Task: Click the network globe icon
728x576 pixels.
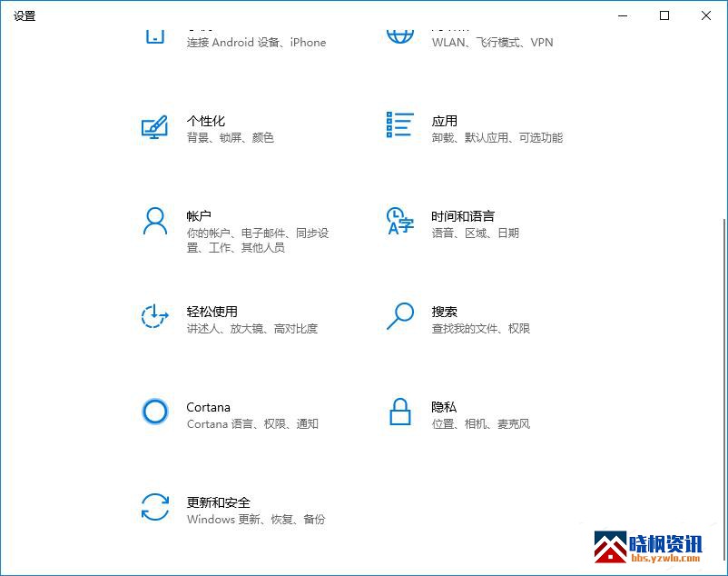Action: pos(400,36)
